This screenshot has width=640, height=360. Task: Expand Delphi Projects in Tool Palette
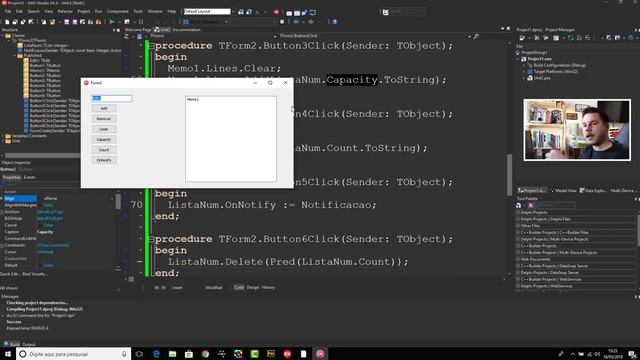tap(518, 212)
